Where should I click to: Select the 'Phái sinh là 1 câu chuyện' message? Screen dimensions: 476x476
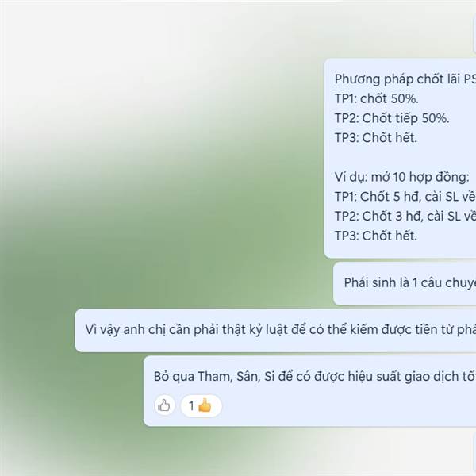click(x=405, y=283)
